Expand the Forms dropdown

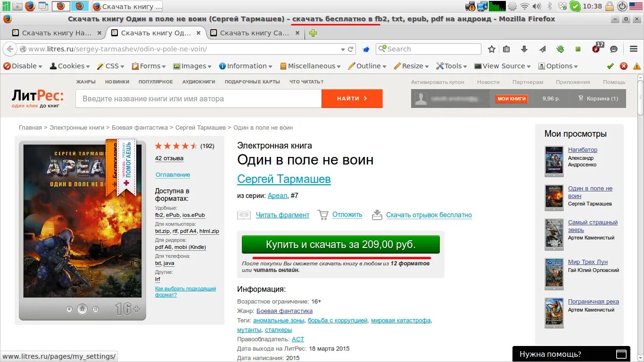click(x=149, y=66)
